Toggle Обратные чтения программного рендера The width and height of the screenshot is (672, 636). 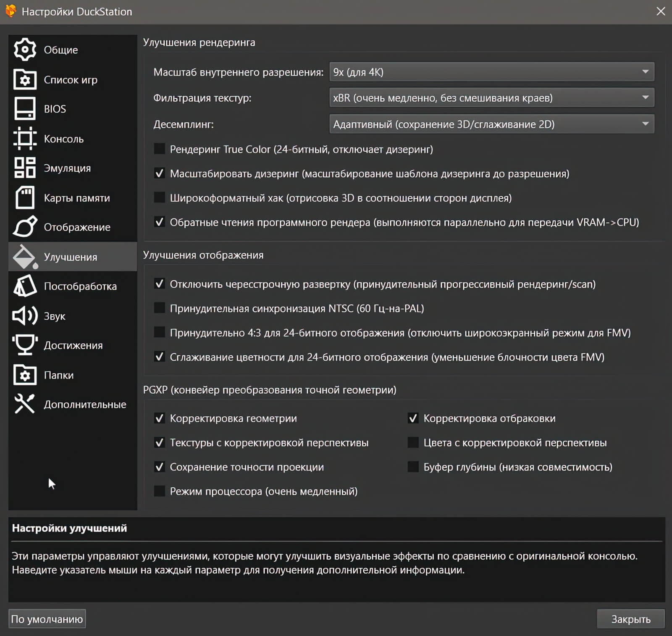(x=160, y=222)
